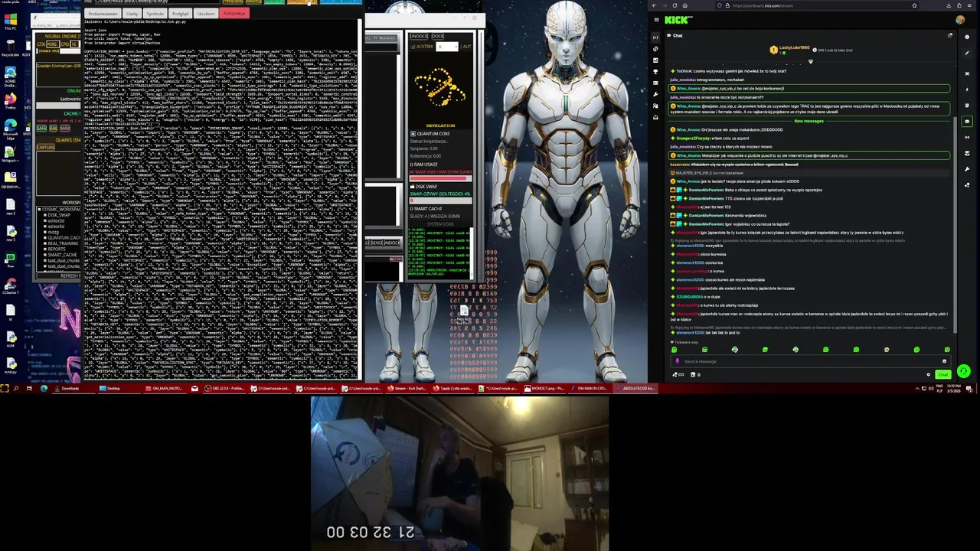Select REPORTS folder in workspace tree

[x=56, y=249]
